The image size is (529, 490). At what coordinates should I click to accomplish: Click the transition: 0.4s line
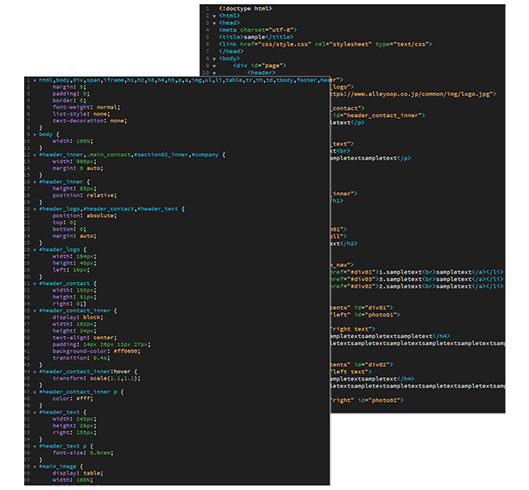(x=81, y=358)
